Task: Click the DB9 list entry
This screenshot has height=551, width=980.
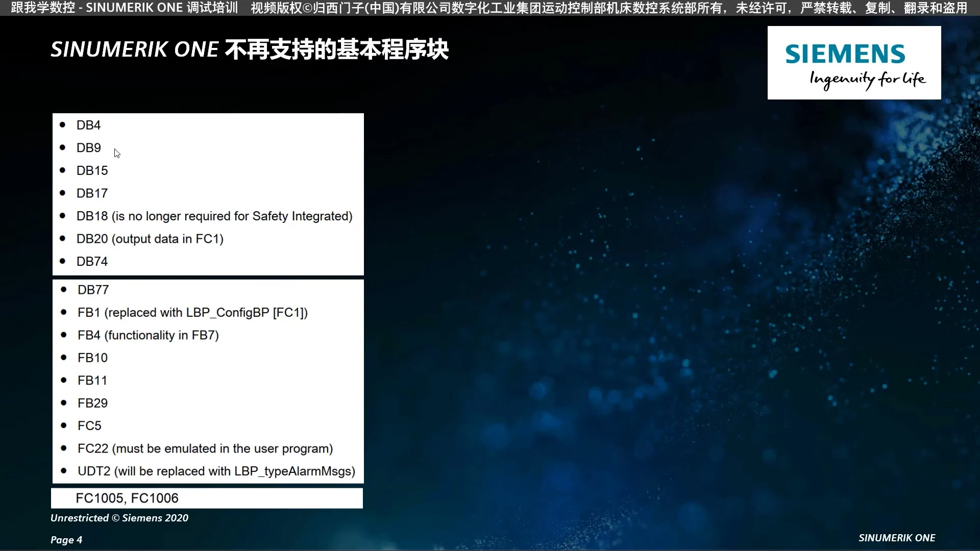Action: tap(89, 147)
